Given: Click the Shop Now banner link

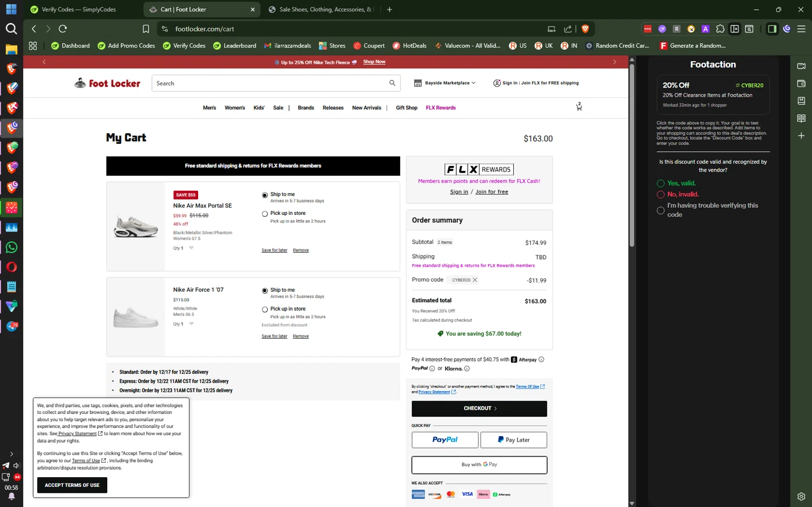Looking at the screenshot, I should tap(374, 62).
